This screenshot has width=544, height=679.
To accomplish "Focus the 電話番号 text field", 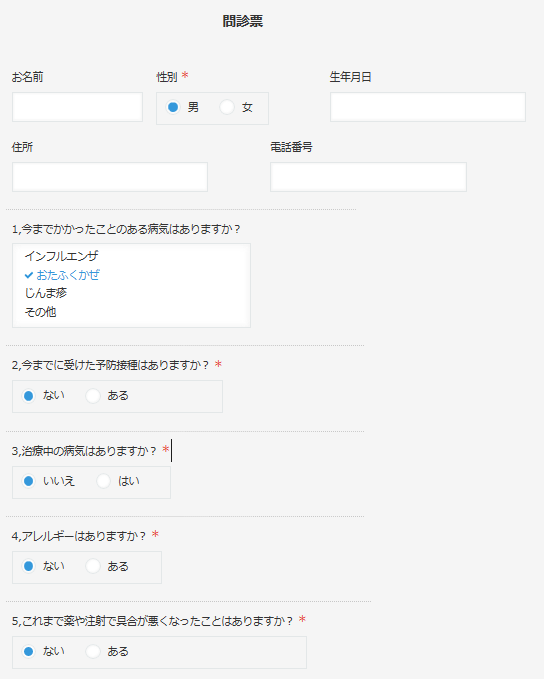I will click(369, 177).
